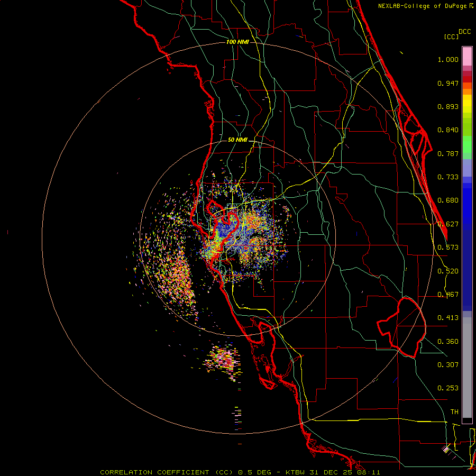Click the 1.000 scale value
The width and height of the screenshot is (476, 476).
pos(448,59)
